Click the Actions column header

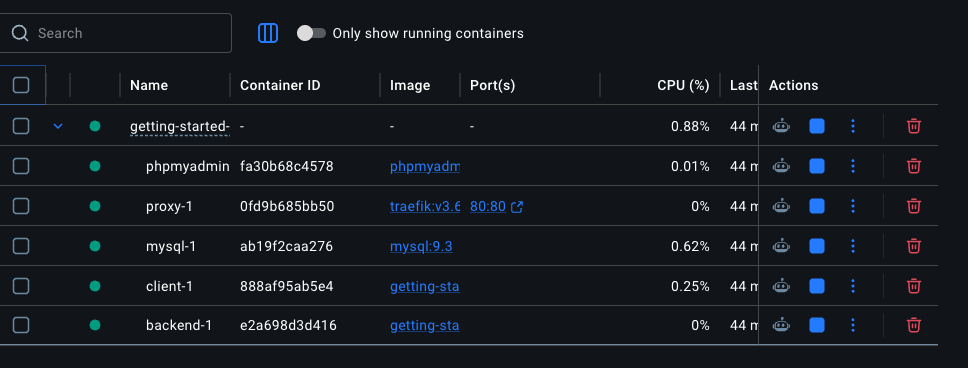pyautogui.click(x=793, y=85)
